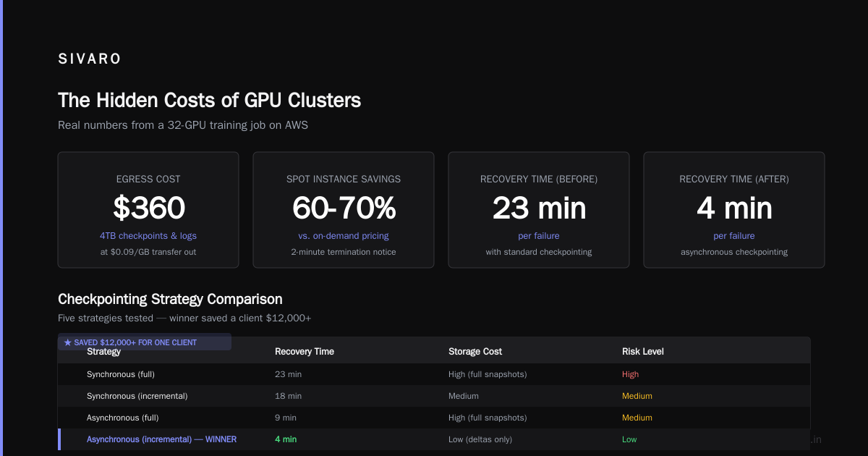The width and height of the screenshot is (868, 456).
Task: Click the 'Strategy' column header
Action: click(103, 352)
